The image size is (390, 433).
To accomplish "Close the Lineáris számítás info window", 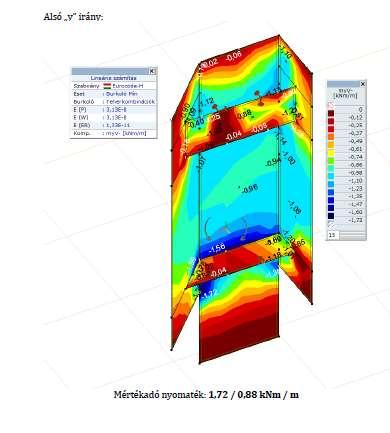I will pyautogui.click(x=152, y=71).
